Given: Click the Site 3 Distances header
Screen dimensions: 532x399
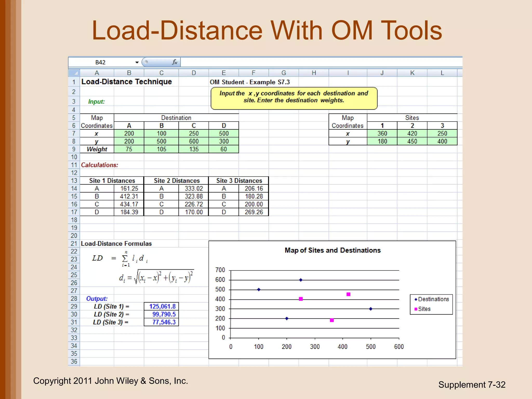Looking at the screenshot, I should [x=239, y=181].
